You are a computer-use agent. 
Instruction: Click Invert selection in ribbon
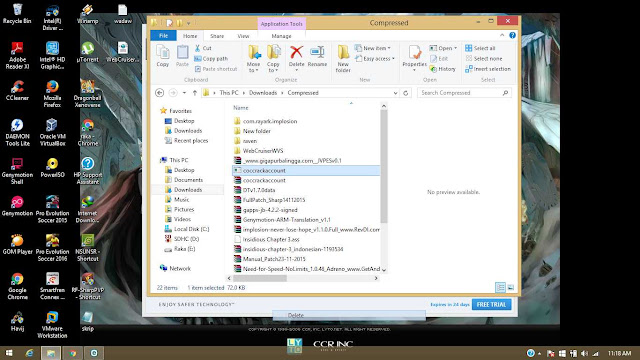click(x=488, y=69)
